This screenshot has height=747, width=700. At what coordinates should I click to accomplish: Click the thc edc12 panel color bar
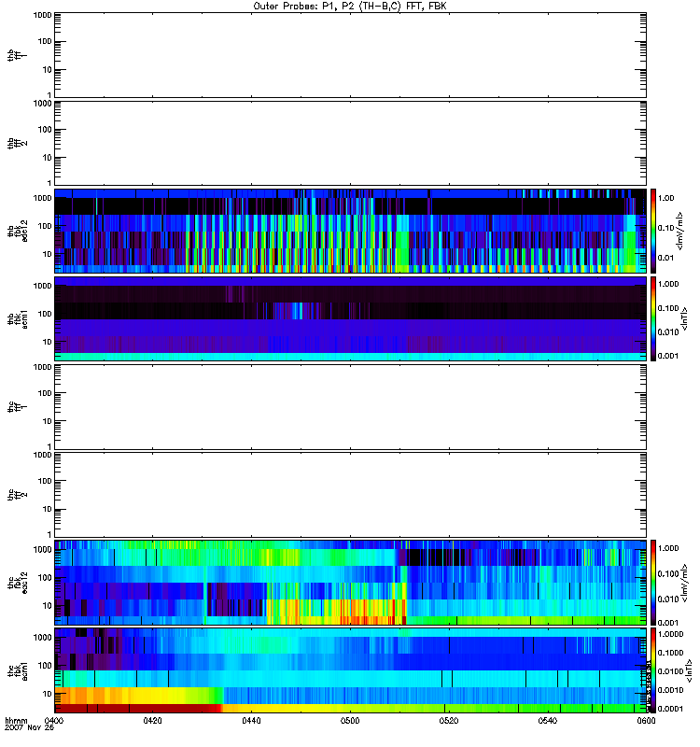(653, 582)
